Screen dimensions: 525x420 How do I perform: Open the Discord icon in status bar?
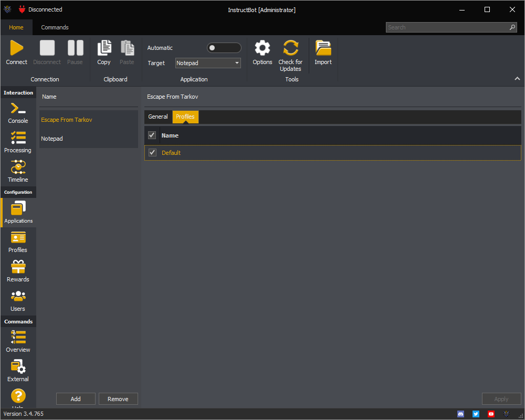tap(461, 414)
